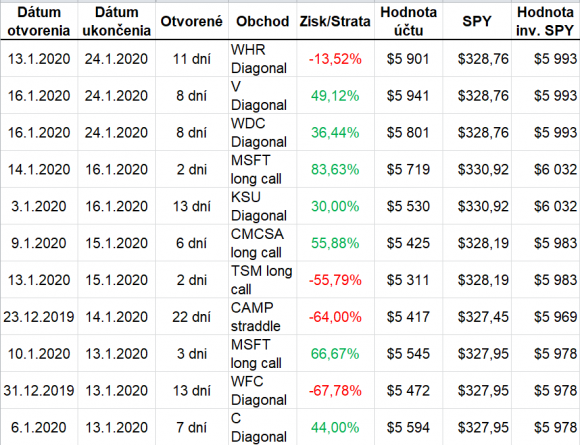This screenshot has width=580, height=445.
Task: Click the $327,45 SPY price cell
Action: point(477,317)
